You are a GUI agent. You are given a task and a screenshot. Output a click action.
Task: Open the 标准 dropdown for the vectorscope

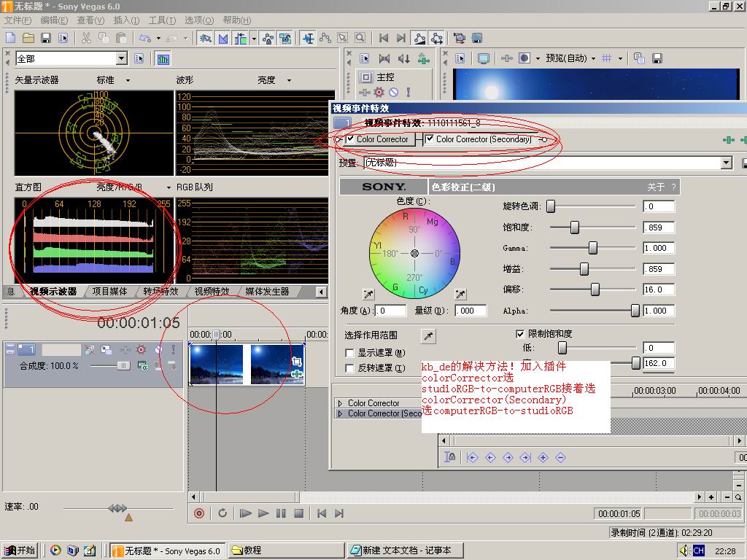128,80
